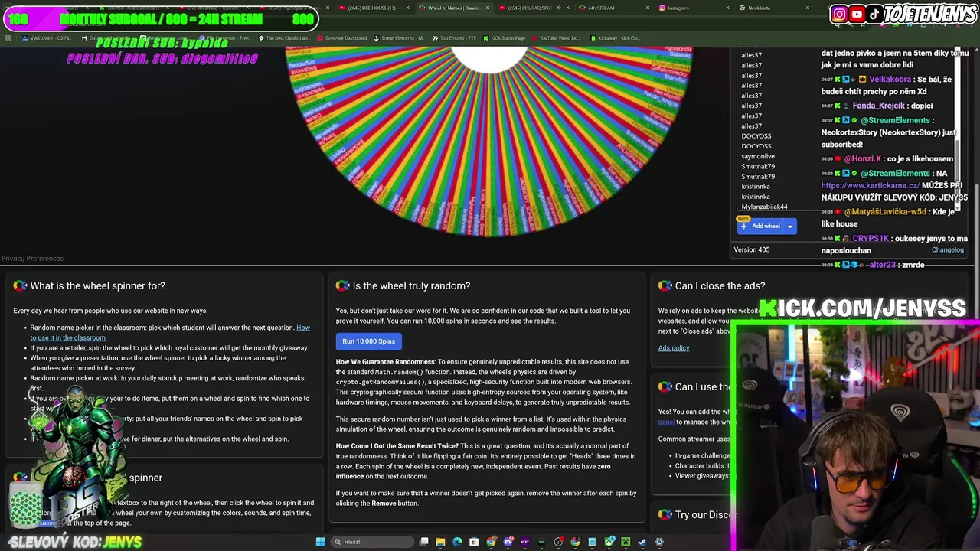Viewport: 980px width, 551px height.
Task: Open the dropdown arrow beside Add wheel
Action: pyautogui.click(x=790, y=226)
